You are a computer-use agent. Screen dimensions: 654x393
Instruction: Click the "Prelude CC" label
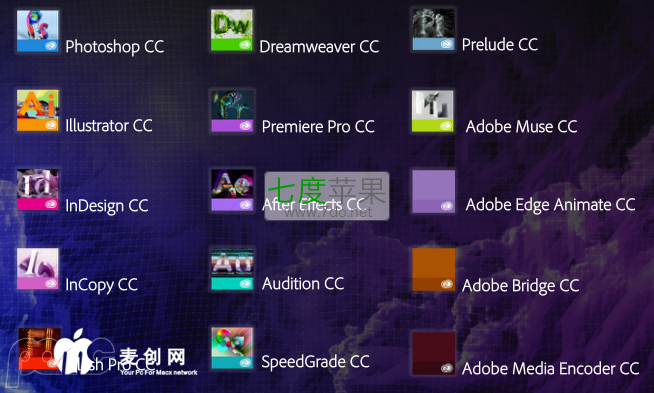tap(500, 44)
